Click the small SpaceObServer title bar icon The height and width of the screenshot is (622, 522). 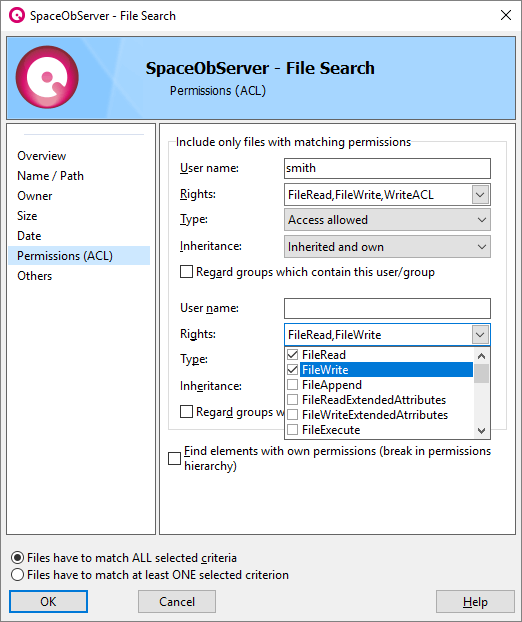tap(17, 15)
